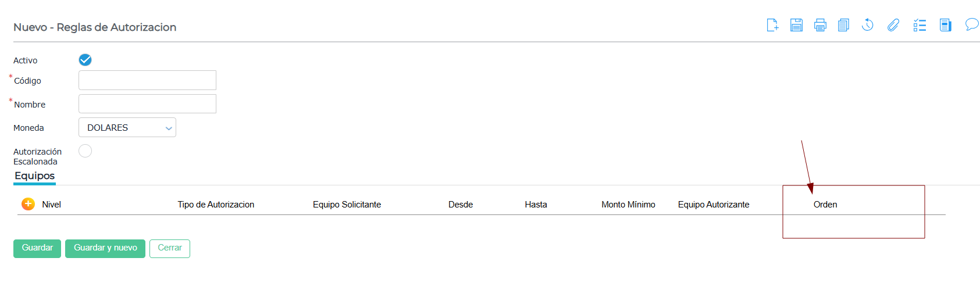This screenshot has width=980, height=290.
Task: Switch to the Equipos tab
Action: pyautogui.click(x=34, y=176)
